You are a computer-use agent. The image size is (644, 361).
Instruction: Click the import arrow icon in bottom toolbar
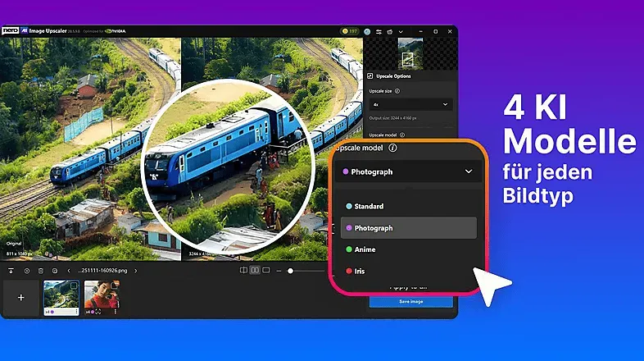tap(11, 271)
